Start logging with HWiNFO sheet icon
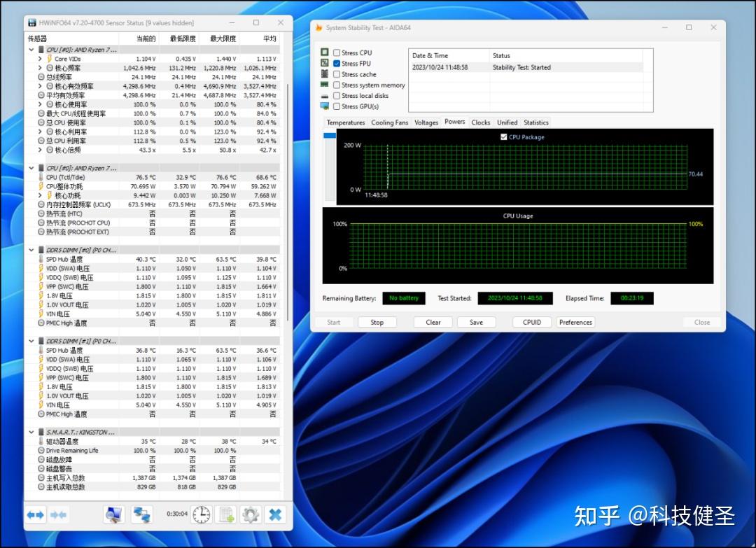Viewport: 756px width, 548px height. (x=226, y=514)
